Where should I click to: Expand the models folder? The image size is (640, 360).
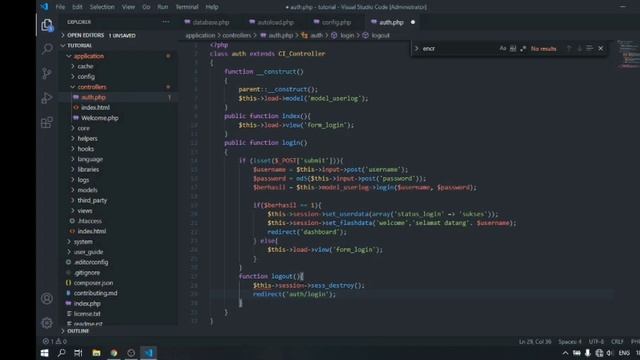87,190
